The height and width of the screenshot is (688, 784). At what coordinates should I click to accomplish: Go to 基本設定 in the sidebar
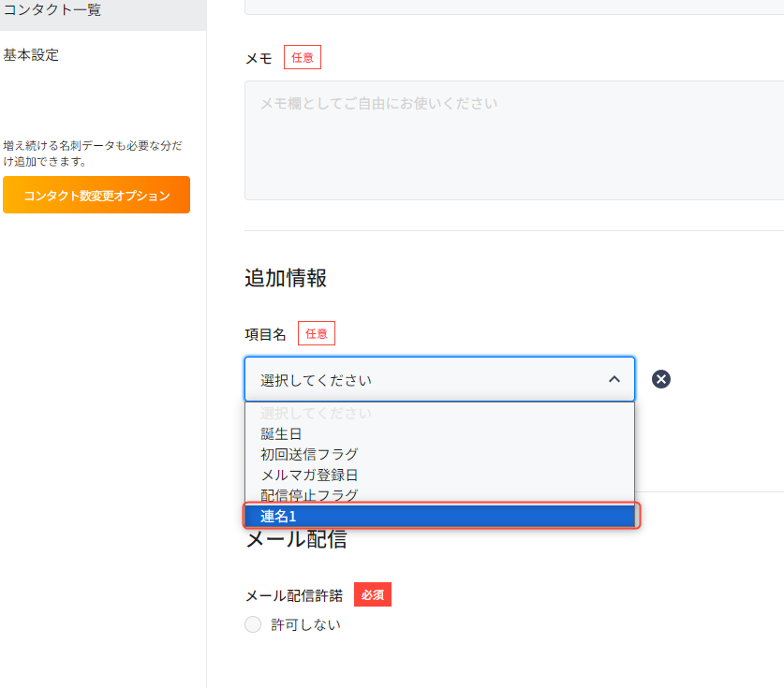click(31, 55)
